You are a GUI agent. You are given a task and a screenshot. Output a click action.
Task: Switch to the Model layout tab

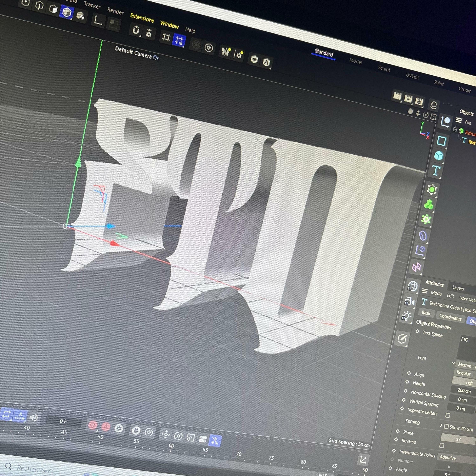click(355, 61)
